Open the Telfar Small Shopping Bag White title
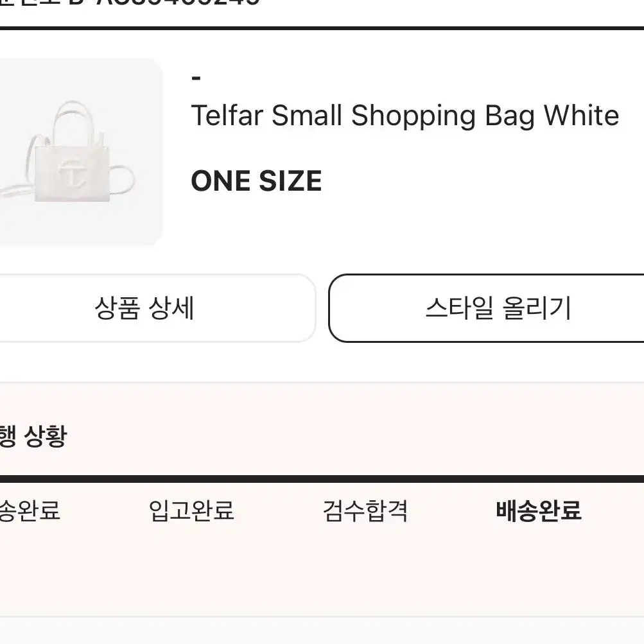Viewport: 644px width, 644px height. pyautogui.click(x=405, y=116)
